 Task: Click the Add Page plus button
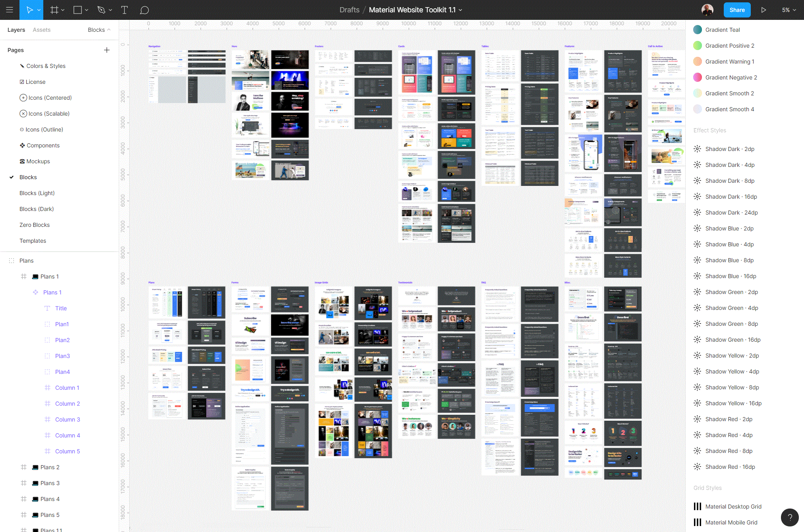[107, 50]
